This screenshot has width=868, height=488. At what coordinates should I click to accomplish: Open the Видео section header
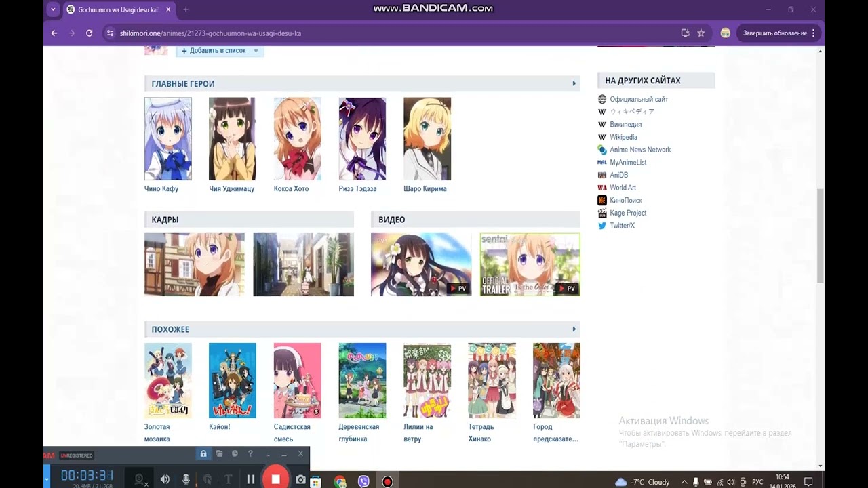[x=391, y=220]
